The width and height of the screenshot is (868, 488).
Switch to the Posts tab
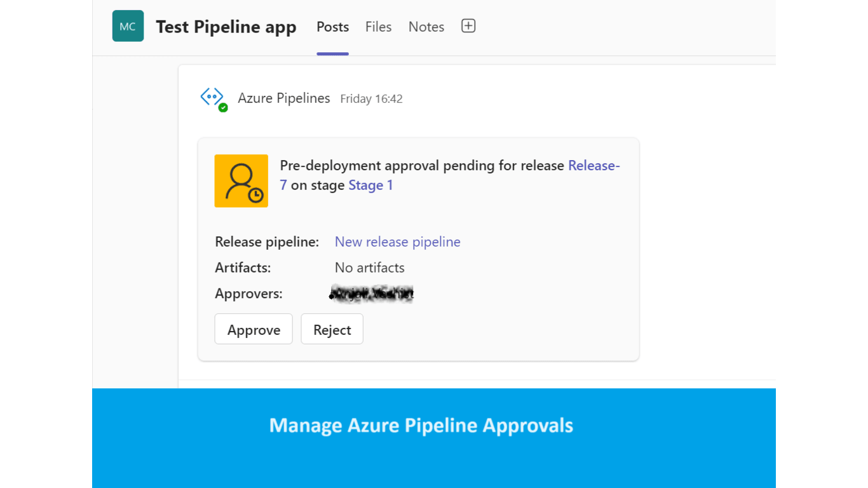(x=332, y=27)
